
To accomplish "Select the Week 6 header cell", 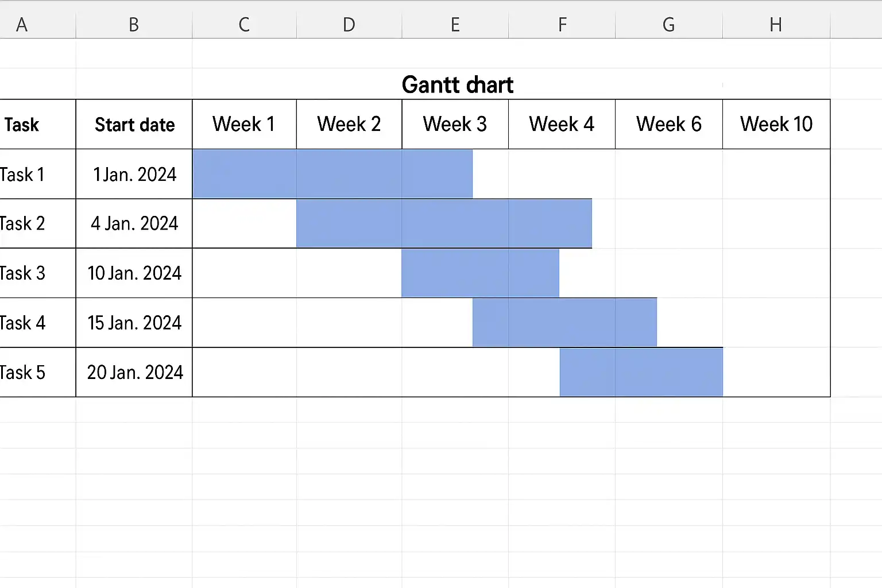I will (669, 125).
